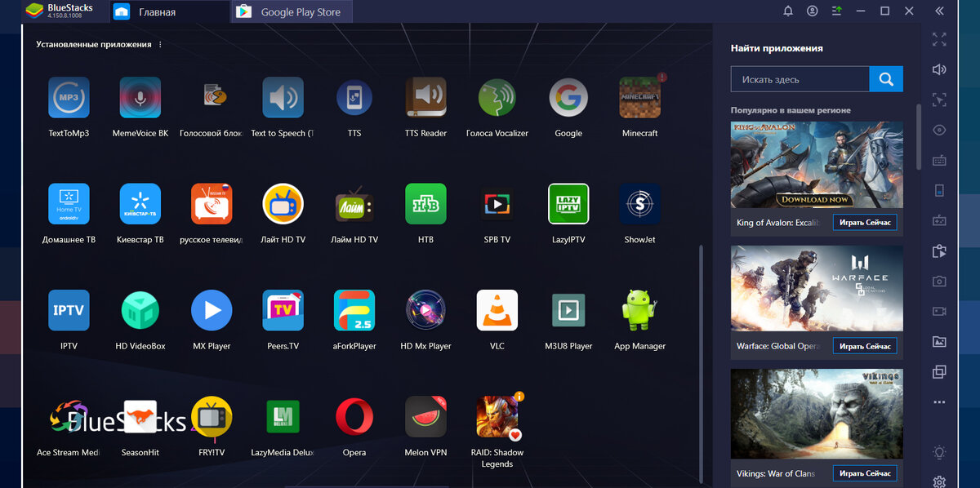Viewport: 980px width, 488px height.
Task: Open Melon VPN app
Action: (x=425, y=417)
